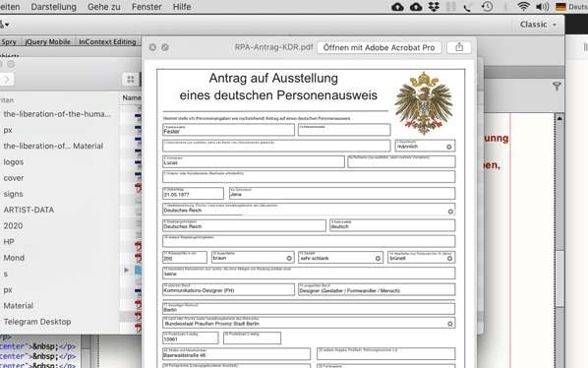Viewport: 588px width, 368px height.
Task: Click the field with Designer (Gestalter / Formwandler / Mensch)
Action: coord(377,289)
